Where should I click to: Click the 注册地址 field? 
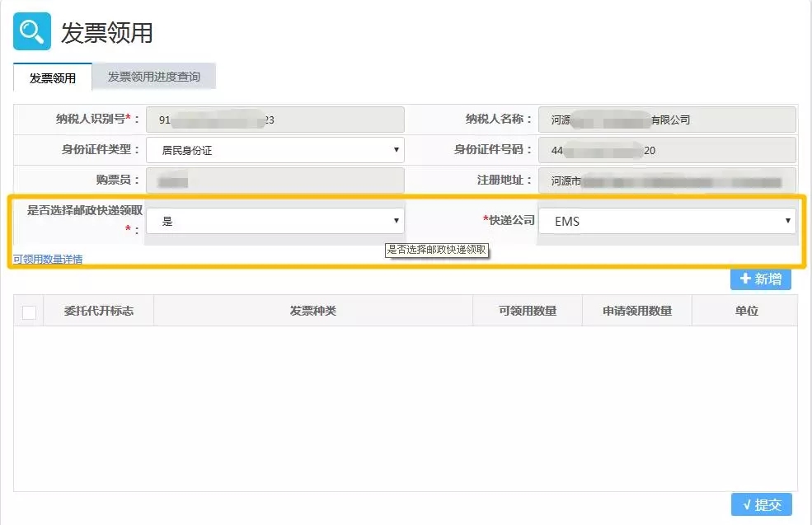click(667, 180)
